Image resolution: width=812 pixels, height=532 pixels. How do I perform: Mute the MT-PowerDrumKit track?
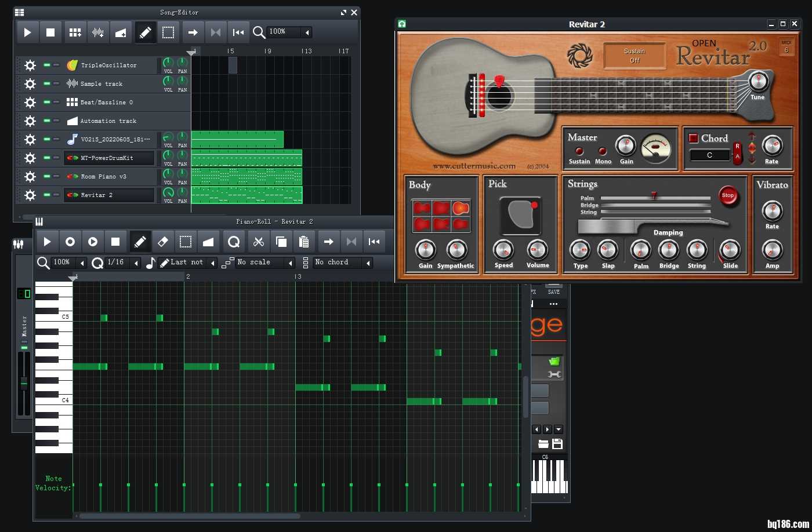(x=47, y=158)
